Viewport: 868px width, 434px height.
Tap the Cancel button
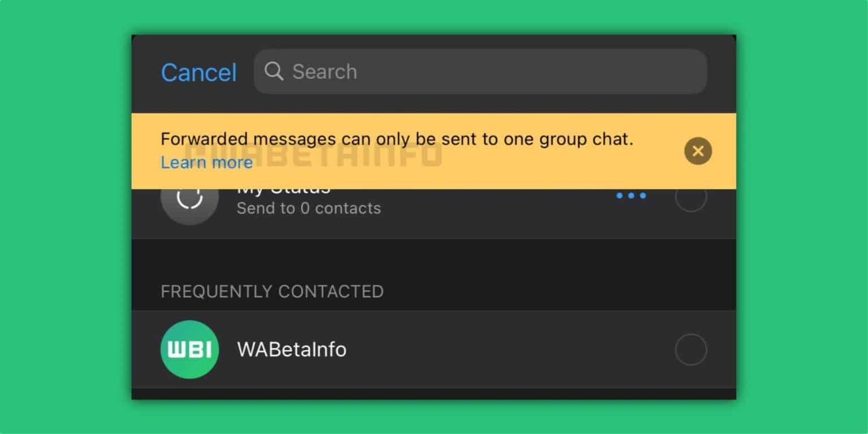pyautogui.click(x=199, y=72)
